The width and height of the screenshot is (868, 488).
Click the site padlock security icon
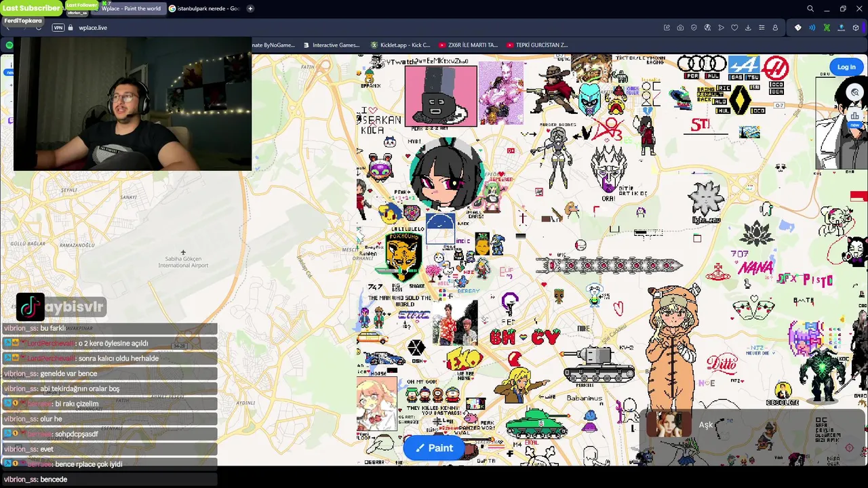[x=71, y=28]
